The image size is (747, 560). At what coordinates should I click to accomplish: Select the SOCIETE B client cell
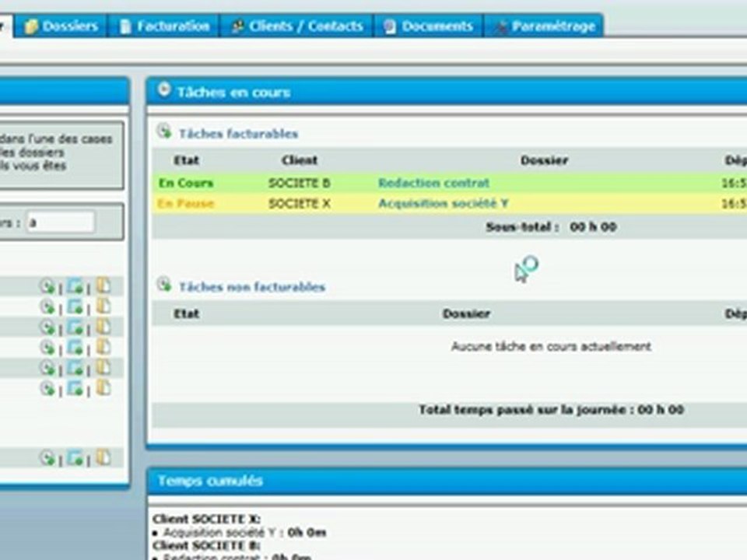point(299,183)
